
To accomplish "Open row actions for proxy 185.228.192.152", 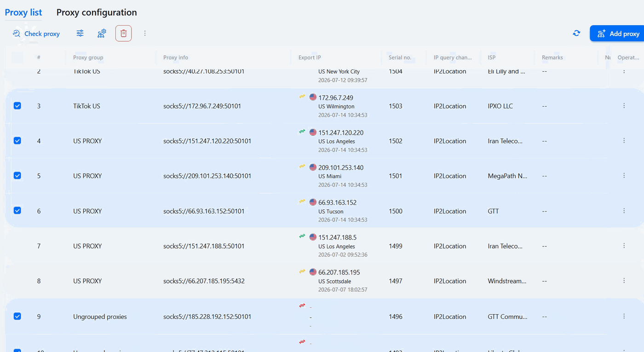I will (624, 316).
